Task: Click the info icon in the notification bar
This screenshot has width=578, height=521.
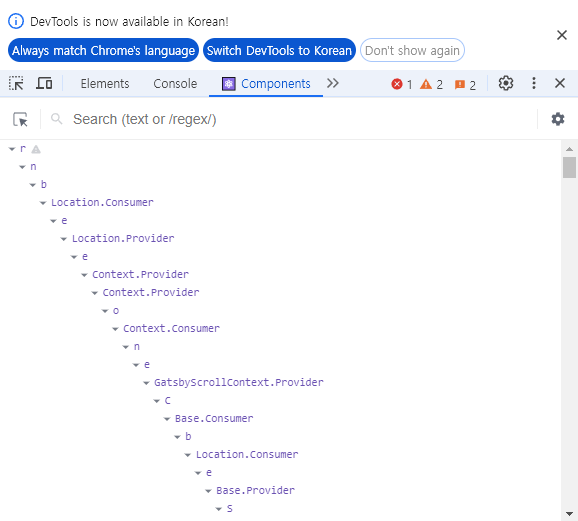Action: 16,21
